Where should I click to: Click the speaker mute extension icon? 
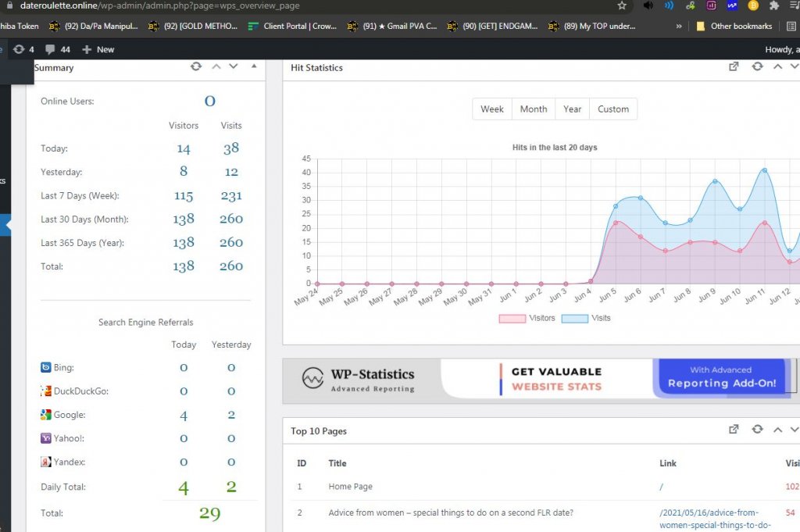pos(648,5)
